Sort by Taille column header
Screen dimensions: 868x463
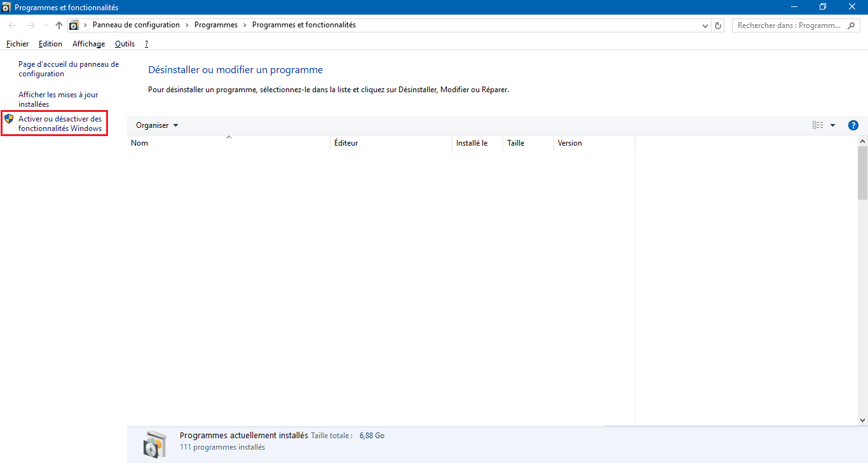[x=529, y=143]
